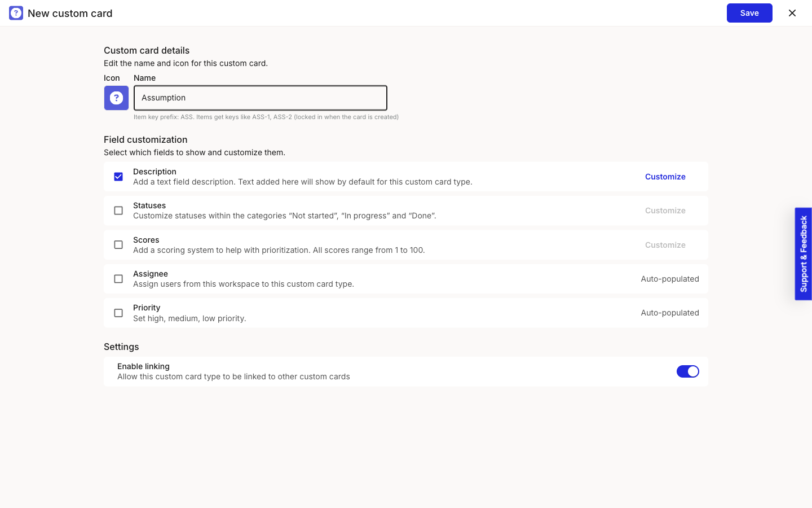The height and width of the screenshot is (508, 812).
Task: Click Auto-populated text in Assignee row
Action: [x=670, y=279]
